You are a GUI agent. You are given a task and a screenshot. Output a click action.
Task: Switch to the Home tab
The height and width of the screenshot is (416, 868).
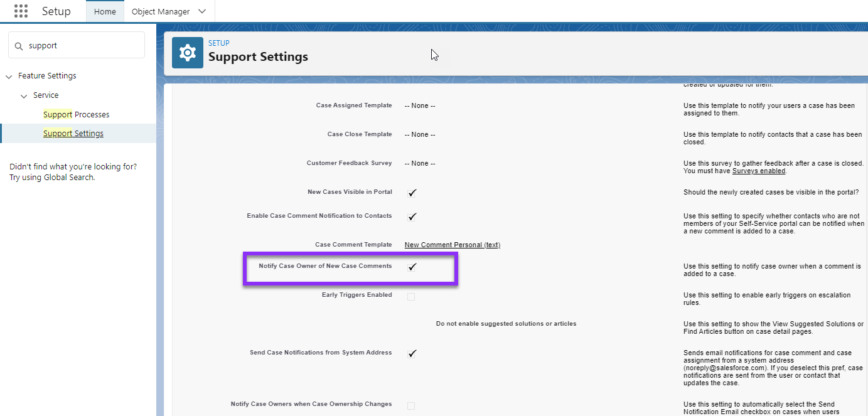tap(105, 11)
